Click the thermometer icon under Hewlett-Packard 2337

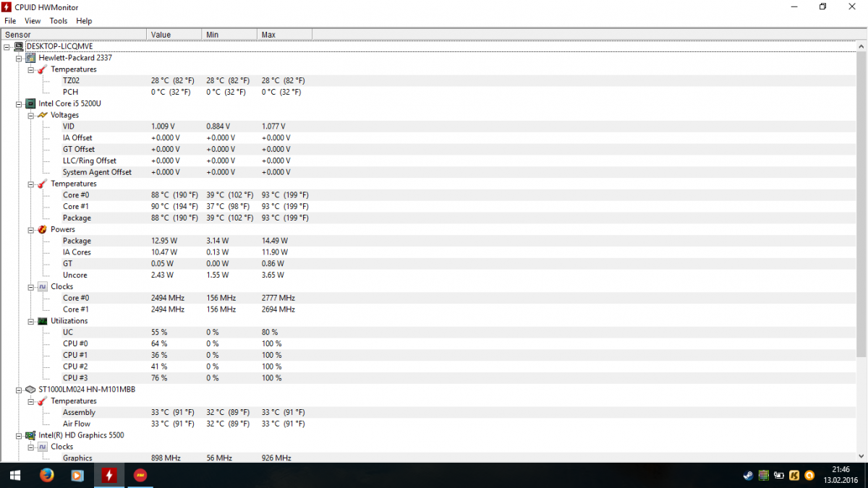[x=43, y=69]
